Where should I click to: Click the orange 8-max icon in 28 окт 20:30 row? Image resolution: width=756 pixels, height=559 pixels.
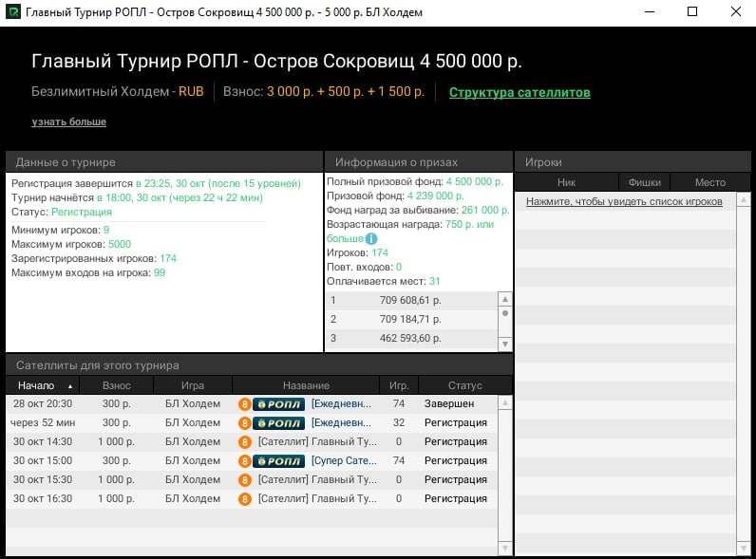tap(245, 404)
